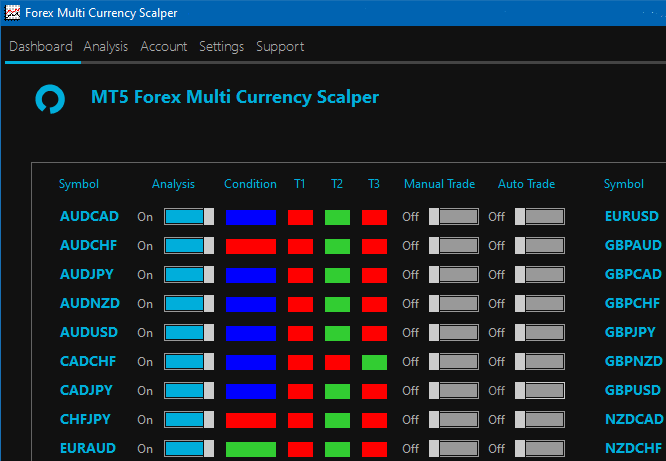Select the CADJPY symbol
This screenshot has width=666, height=461.
tap(86, 390)
